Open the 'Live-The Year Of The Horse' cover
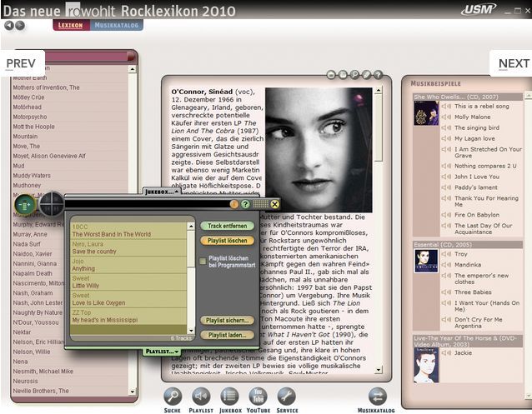The height and width of the screenshot is (414, 532). (426, 365)
